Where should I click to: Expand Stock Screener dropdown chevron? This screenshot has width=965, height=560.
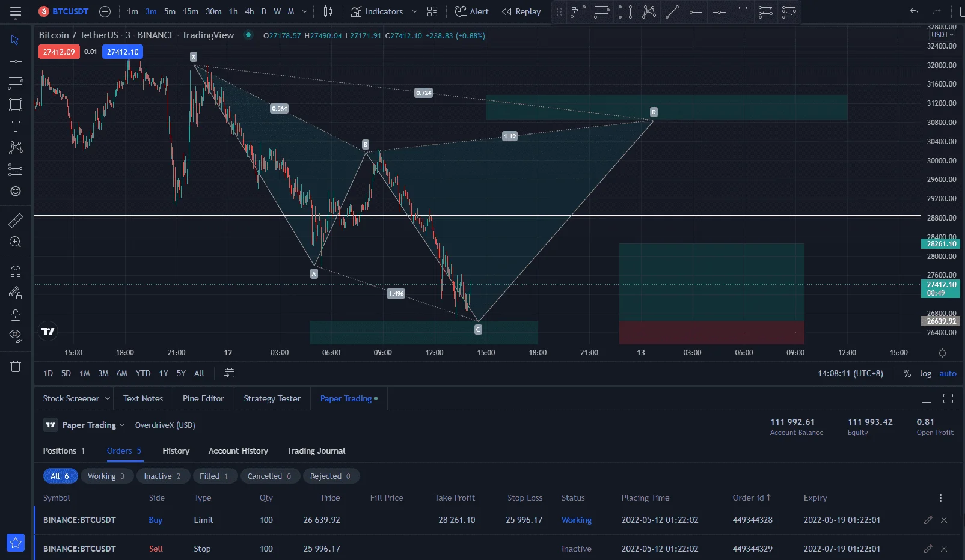[108, 398]
